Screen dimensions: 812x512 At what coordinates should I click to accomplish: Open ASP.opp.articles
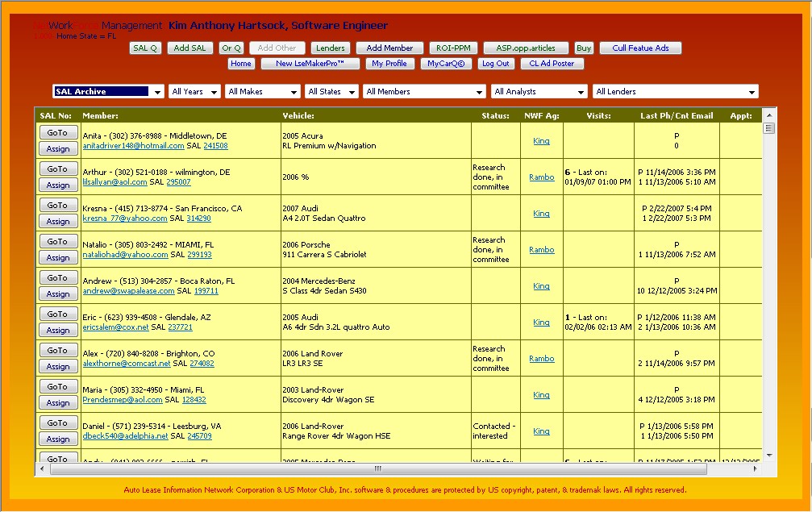coord(526,48)
